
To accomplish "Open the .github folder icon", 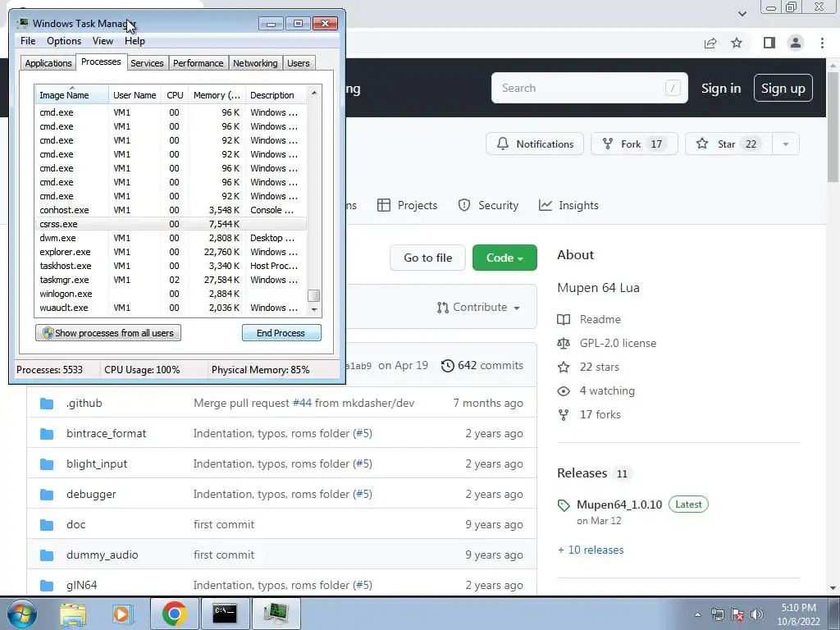I will [x=47, y=403].
